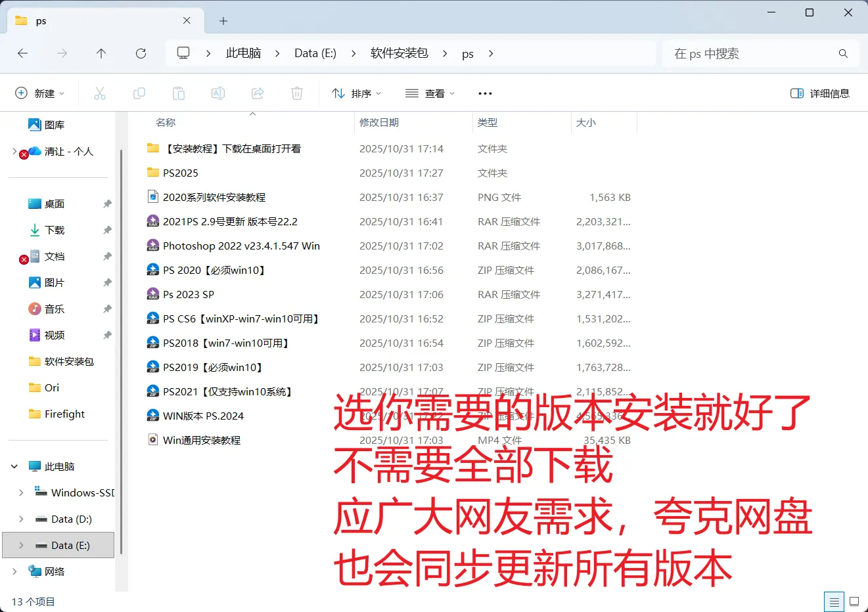Open the 新建 New dropdown
The image size is (868, 612).
(x=40, y=93)
